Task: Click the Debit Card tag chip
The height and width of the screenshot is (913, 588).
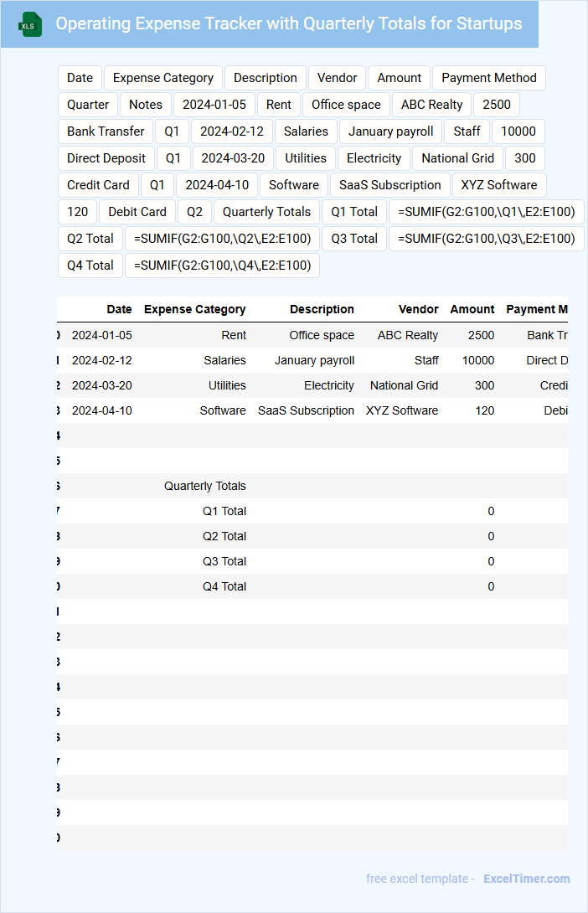Action: pos(137,212)
